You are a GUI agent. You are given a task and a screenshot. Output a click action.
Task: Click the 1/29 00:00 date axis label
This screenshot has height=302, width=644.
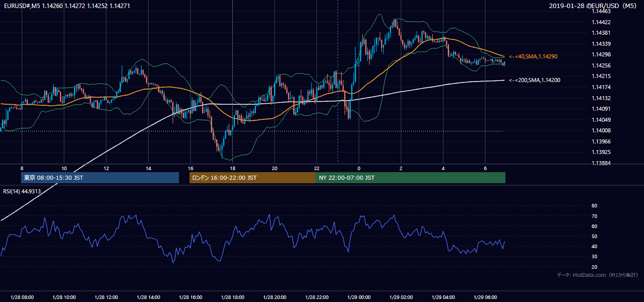pyautogui.click(x=358, y=297)
